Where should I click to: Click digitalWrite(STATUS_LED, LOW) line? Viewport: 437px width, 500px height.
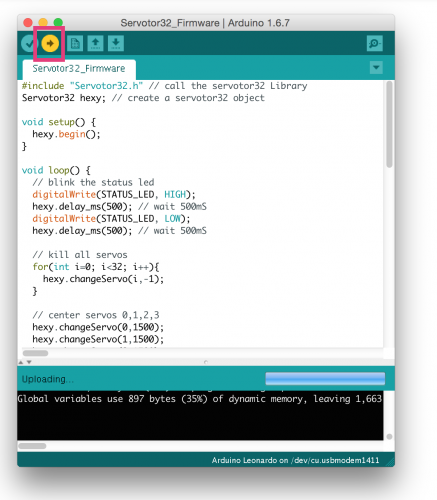[x=111, y=219]
